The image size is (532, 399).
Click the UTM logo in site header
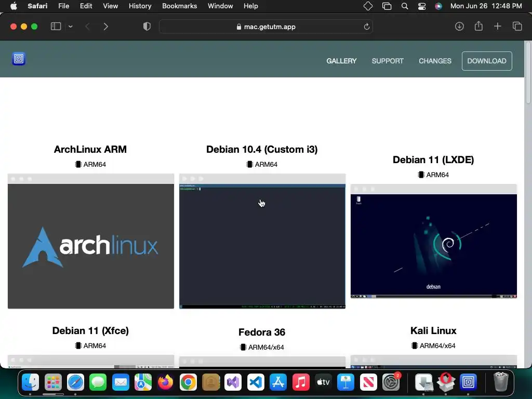[19, 59]
